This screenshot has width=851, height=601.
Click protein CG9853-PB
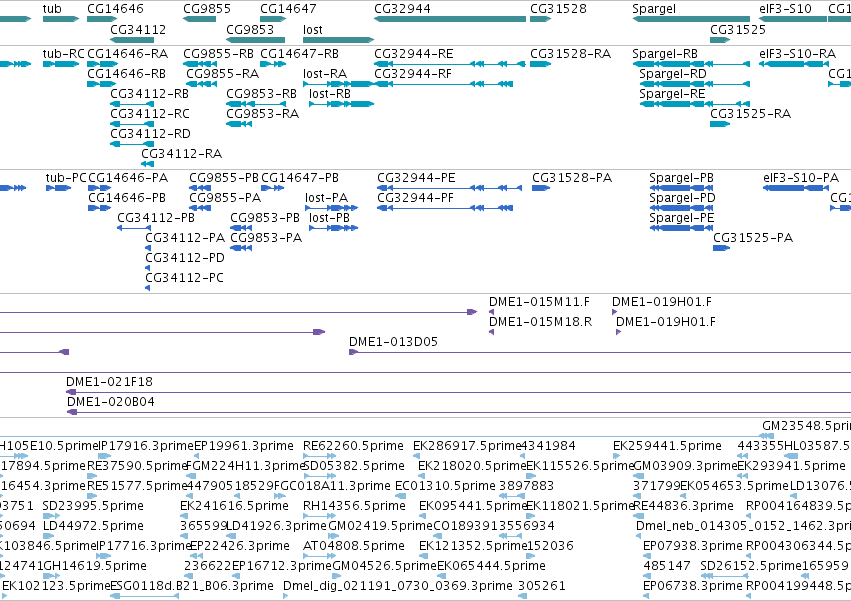(x=241, y=228)
